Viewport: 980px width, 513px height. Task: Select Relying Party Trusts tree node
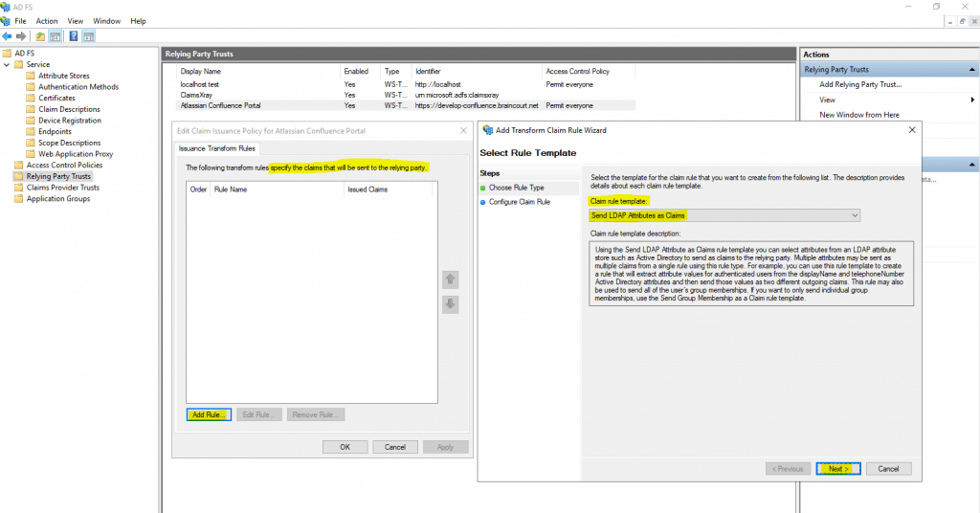tap(58, 176)
